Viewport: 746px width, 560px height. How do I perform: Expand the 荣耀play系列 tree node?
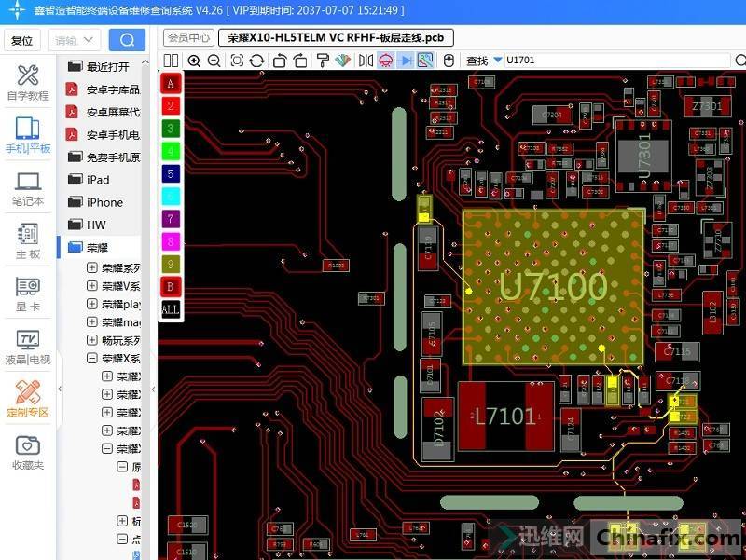(x=92, y=305)
